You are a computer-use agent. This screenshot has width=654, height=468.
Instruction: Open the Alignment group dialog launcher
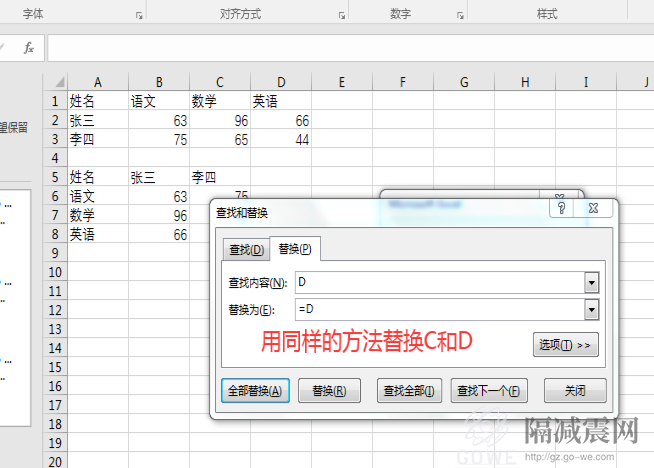click(342, 15)
